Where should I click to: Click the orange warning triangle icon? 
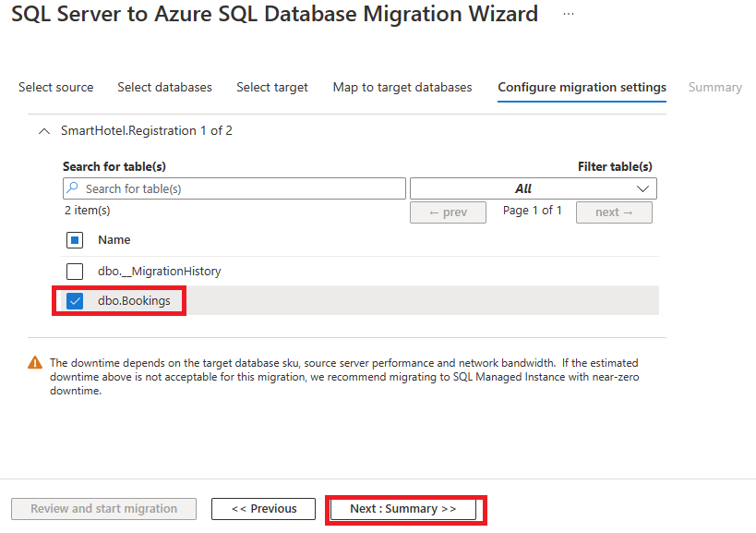[x=35, y=363]
